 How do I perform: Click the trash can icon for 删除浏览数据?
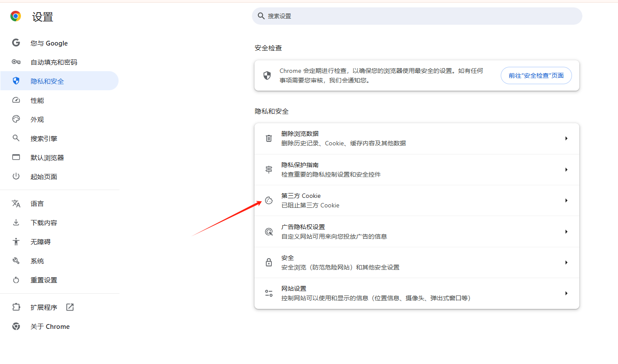(269, 138)
